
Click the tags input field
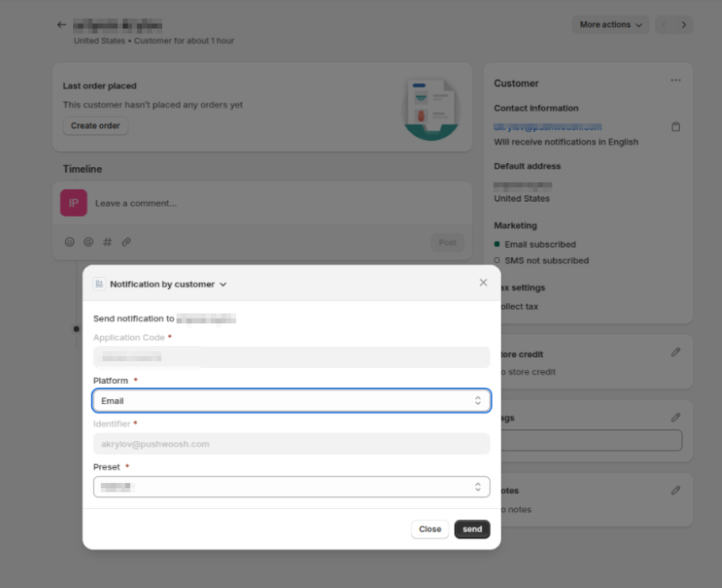pyautogui.click(x=591, y=440)
